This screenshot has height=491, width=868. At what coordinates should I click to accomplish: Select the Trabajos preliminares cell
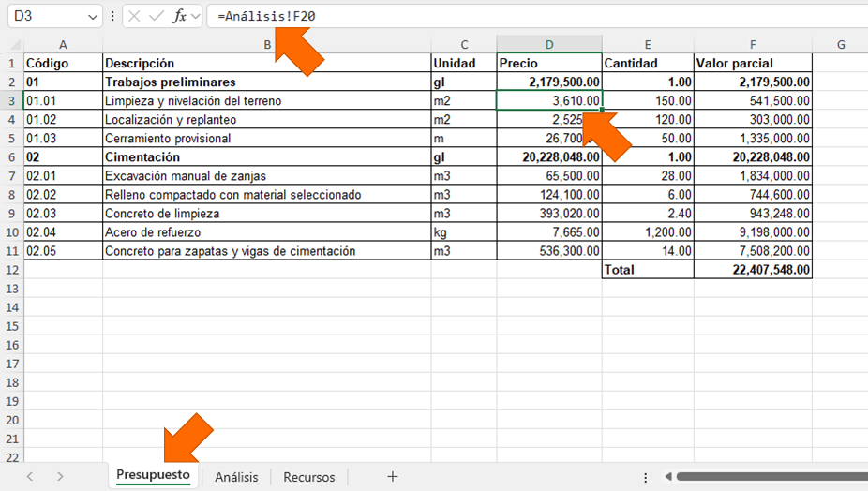coord(267,82)
